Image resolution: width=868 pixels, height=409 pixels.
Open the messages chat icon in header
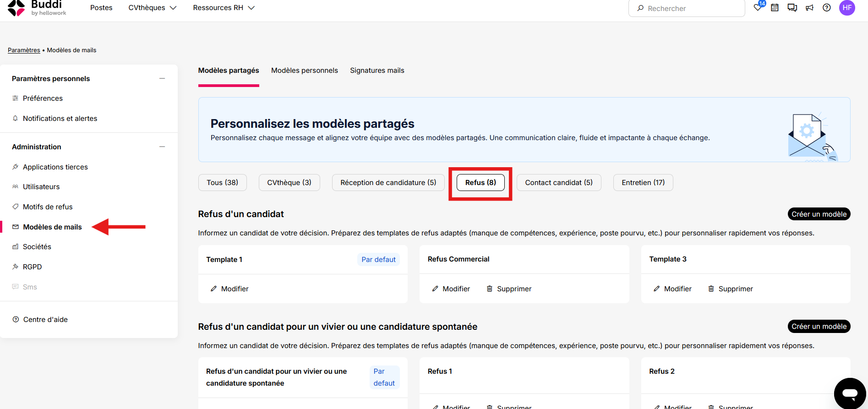click(x=792, y=8)
